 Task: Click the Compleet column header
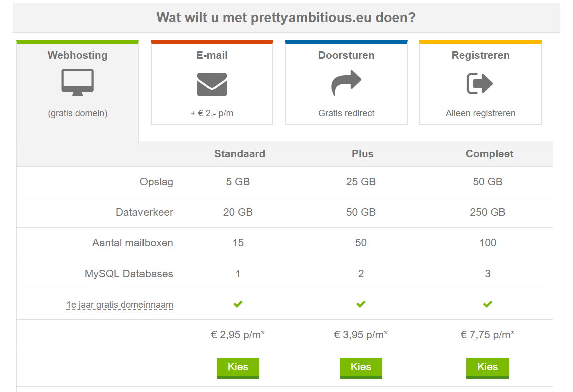(x=489, y=154)
